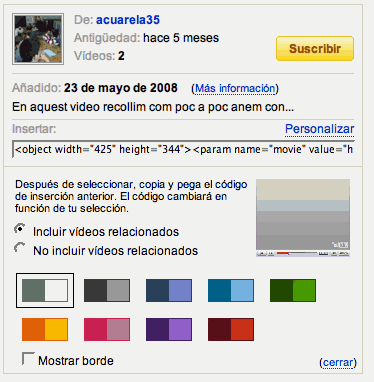Choose the purple color theme swatch
Screen dimensions: 374x382
[x=169, y=329]
